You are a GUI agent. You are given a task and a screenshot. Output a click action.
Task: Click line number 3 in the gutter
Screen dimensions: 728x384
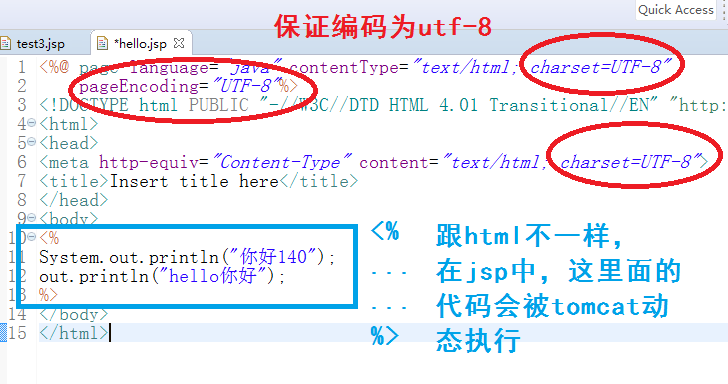(x=21, y=105)
